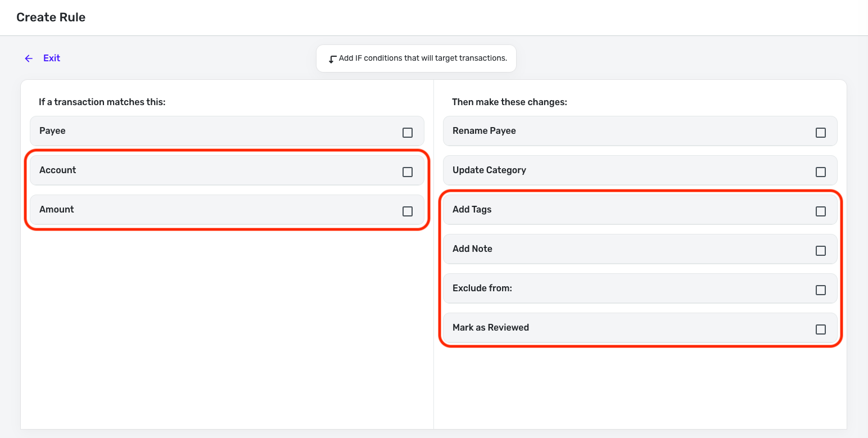This screenshot has width=868, height=438.
Task: Select the Rename Payee action label
Action: click(x=484, y=131)
